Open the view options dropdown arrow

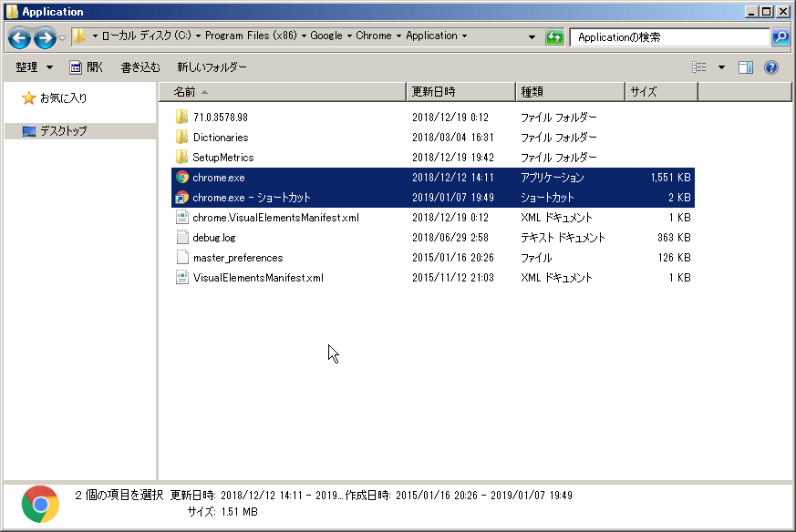click(x=721, y=66)
